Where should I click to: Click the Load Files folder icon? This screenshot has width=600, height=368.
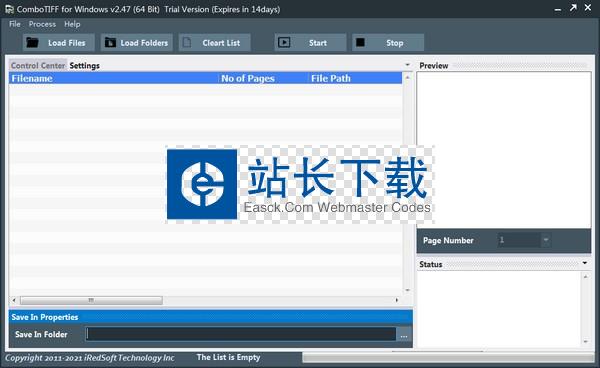[x=33, y=42]
